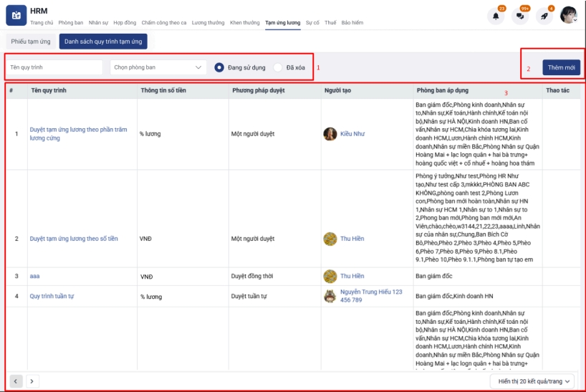
Task: Open the user profile avatar menu
Action: (569, 15)
